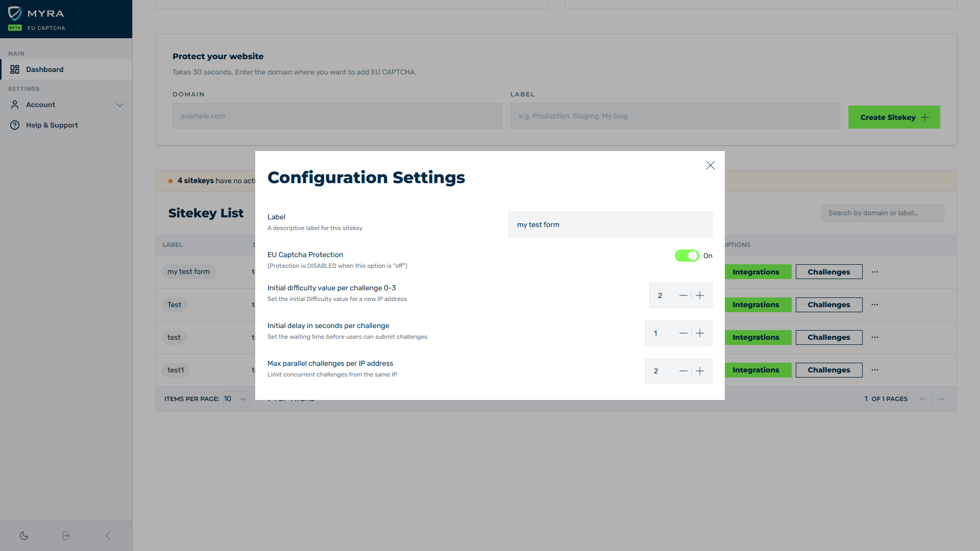
Task: Increase initial difficulty value with plus
Action: [x=700, y=295]
